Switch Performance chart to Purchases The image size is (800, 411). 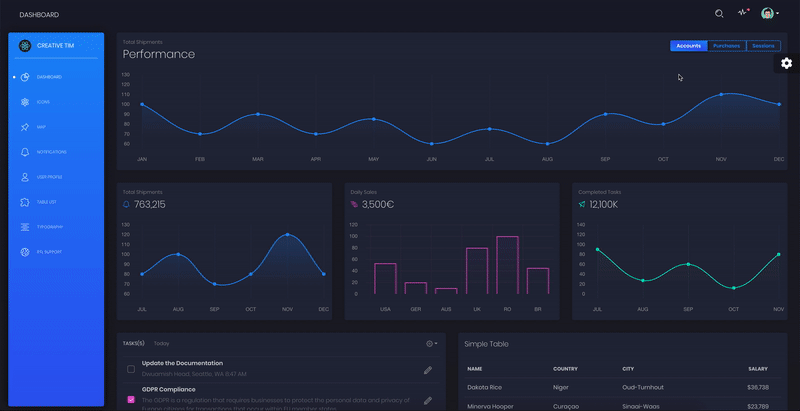(727, 46)
